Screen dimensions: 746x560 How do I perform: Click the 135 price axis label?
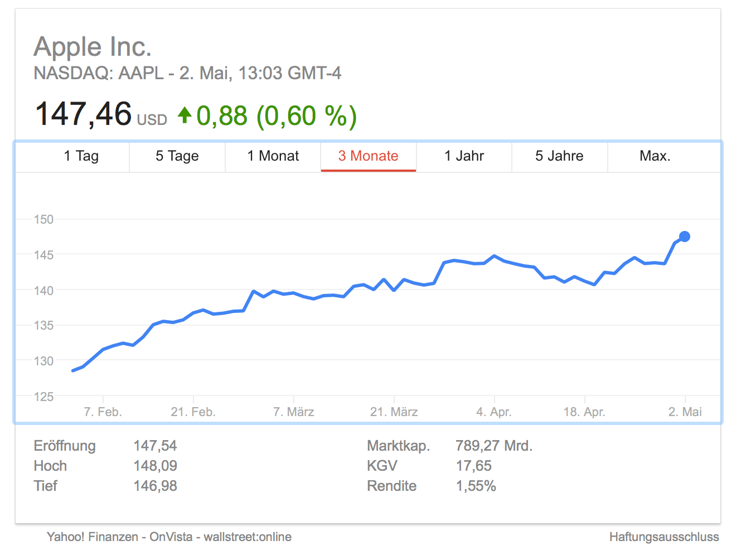click(43, 325)
